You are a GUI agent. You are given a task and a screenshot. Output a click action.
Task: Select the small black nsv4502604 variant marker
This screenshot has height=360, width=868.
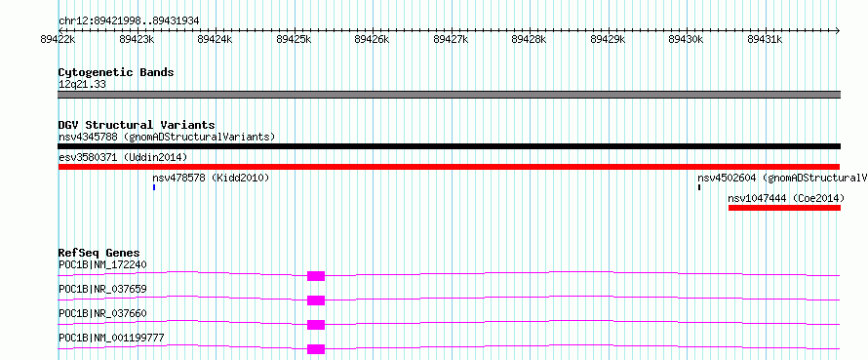699,187
